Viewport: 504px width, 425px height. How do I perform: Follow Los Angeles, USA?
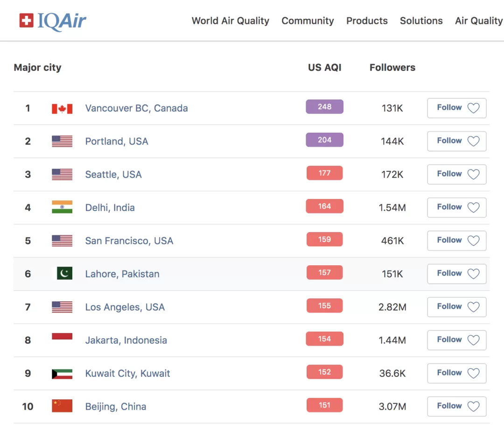pyautogui.click(x=457, y=307)
